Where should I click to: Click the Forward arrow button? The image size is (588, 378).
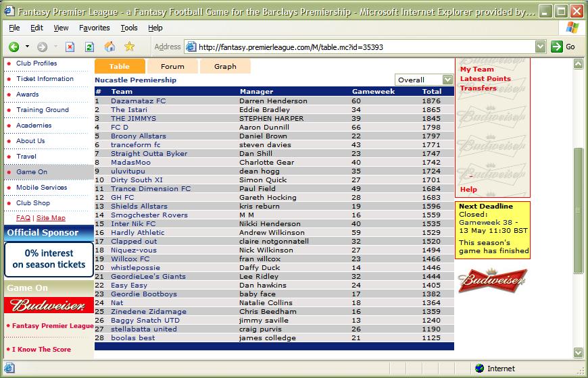42,47
